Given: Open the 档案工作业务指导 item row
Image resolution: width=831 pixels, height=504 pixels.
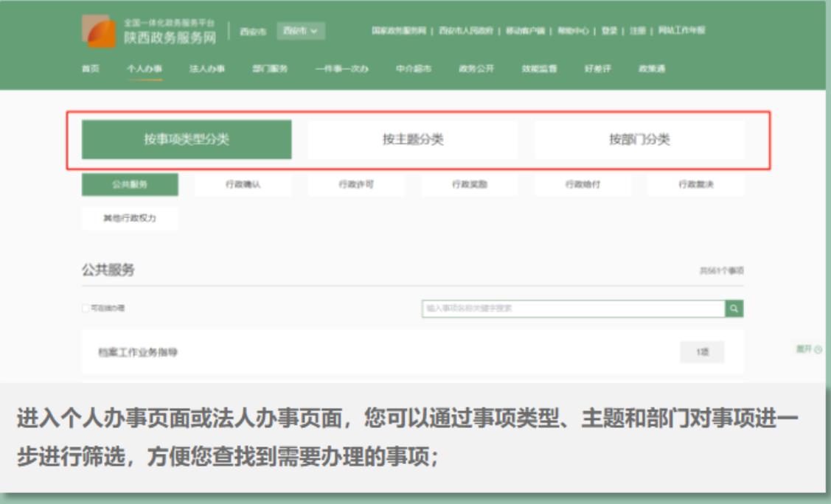Looking at the screenshot, I should 413,352.
